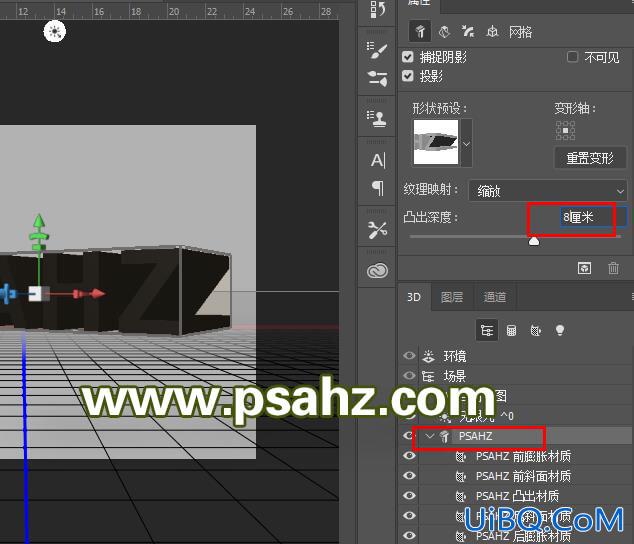Viewport: 634px width, 544px height.
Task: Toggle visibility of PSAHZ 前斜面材质
Action: pyautogui.click(x=409, y=476)
